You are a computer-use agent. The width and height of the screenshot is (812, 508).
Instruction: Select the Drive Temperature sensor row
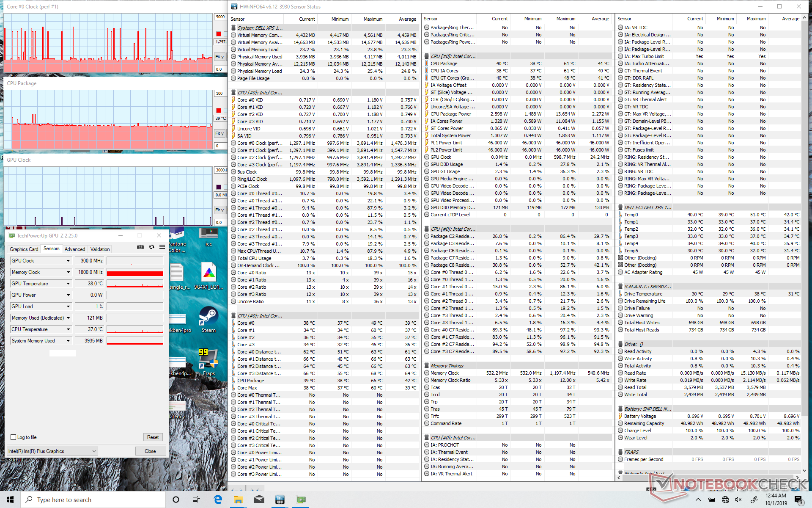(x=709, y=294)
